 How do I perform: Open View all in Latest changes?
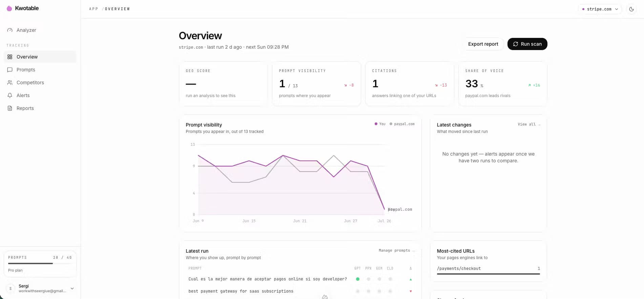coord(529,124)
